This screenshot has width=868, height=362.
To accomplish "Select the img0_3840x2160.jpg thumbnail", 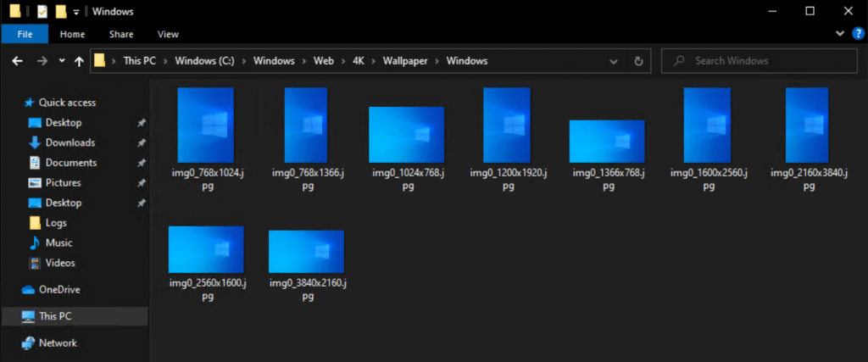I will pyautogui.click(x=306, y=251).
